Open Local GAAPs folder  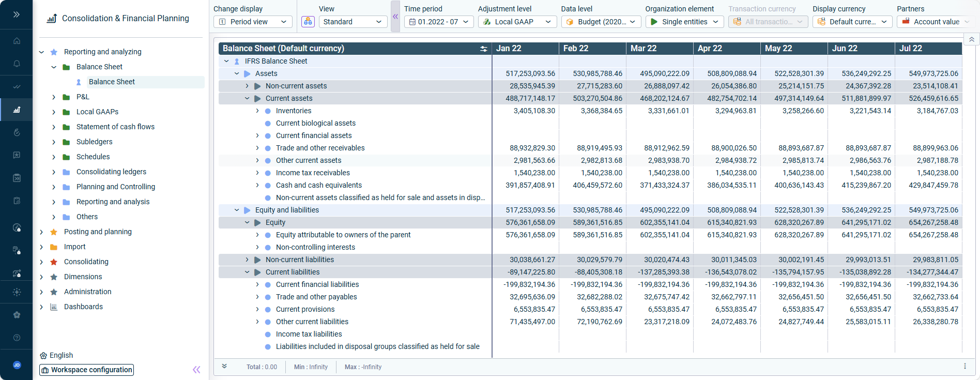[x=97, y=112]
